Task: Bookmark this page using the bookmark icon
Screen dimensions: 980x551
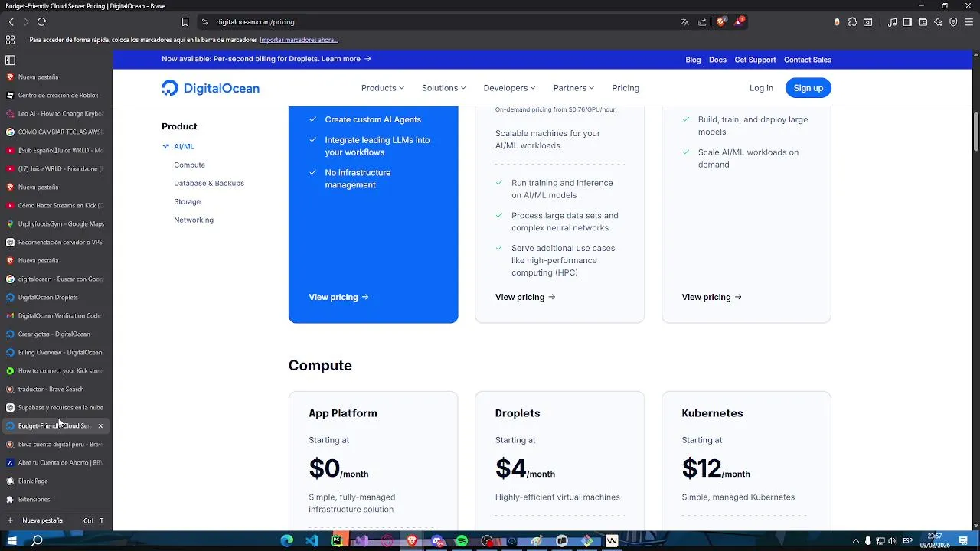Action: click(185, 22)
